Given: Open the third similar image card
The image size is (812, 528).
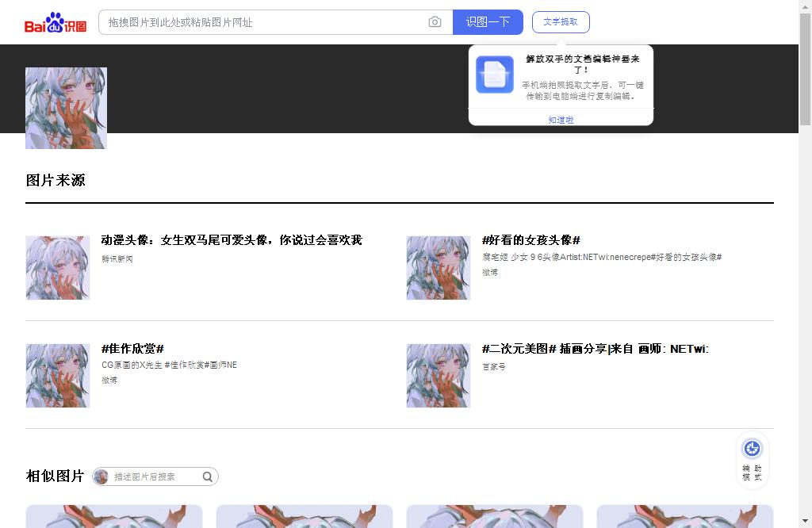Looking at the screenshot, I should 495,517.
